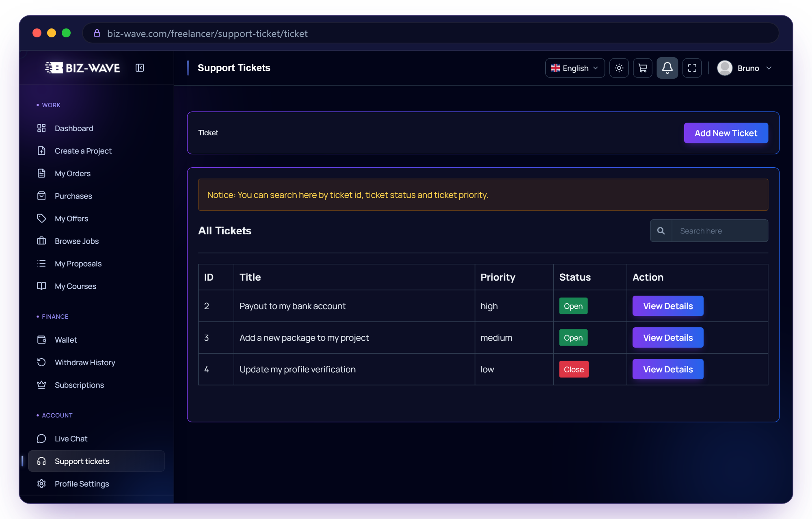Click Add New Ticket button

[x=726, y=133]
